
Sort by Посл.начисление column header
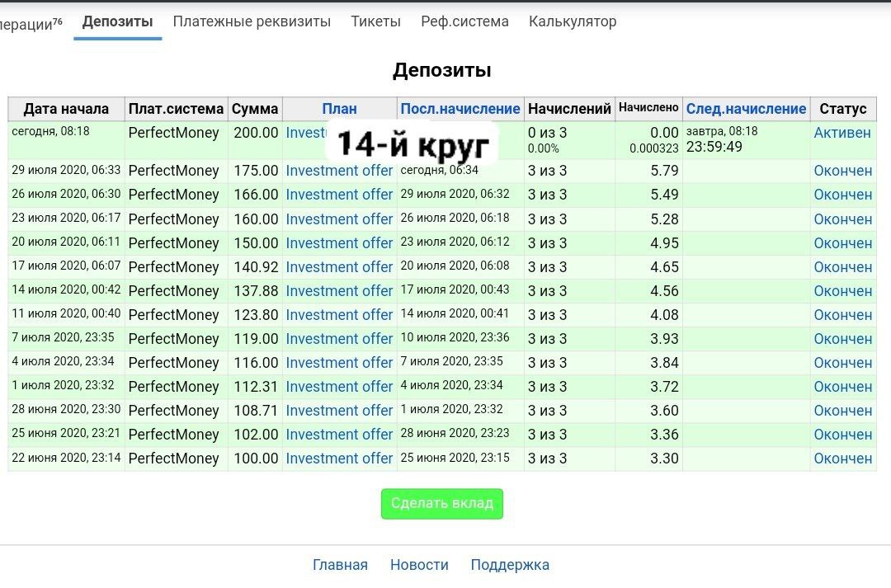460,109
